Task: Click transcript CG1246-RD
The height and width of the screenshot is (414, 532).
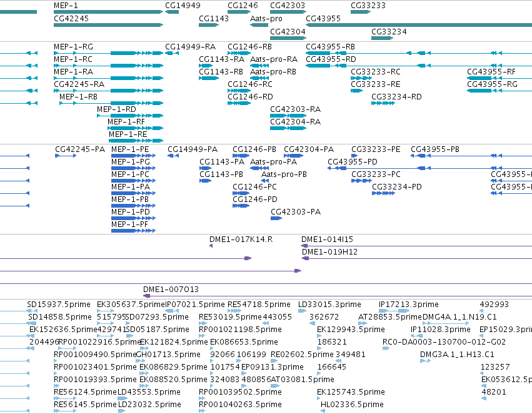Action: [x=239, y=103]
